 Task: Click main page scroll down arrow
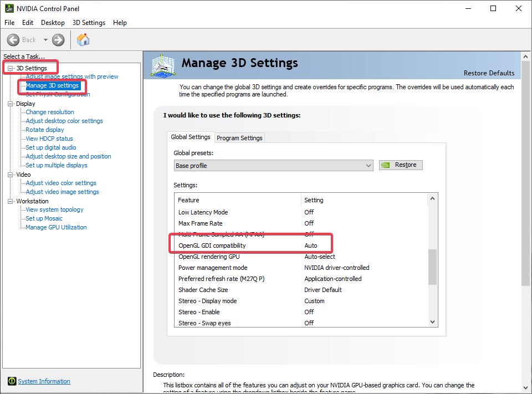[525, 387]
